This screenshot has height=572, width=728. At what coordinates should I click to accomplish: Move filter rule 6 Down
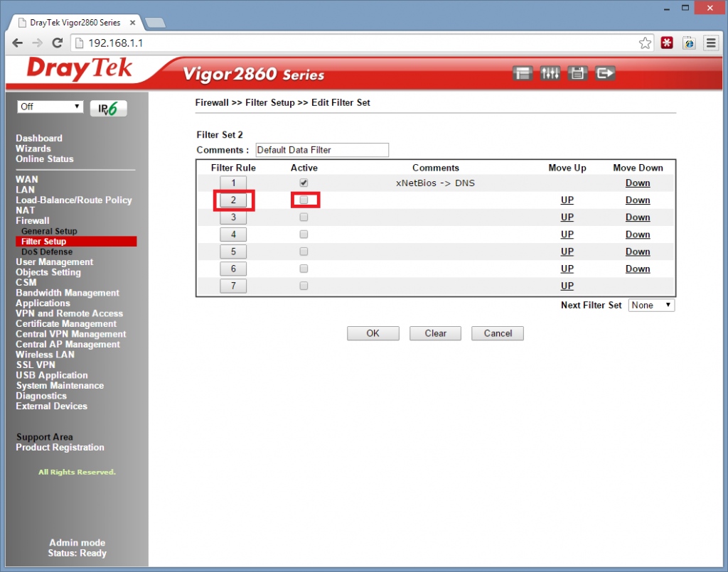(x=638, y=269)
